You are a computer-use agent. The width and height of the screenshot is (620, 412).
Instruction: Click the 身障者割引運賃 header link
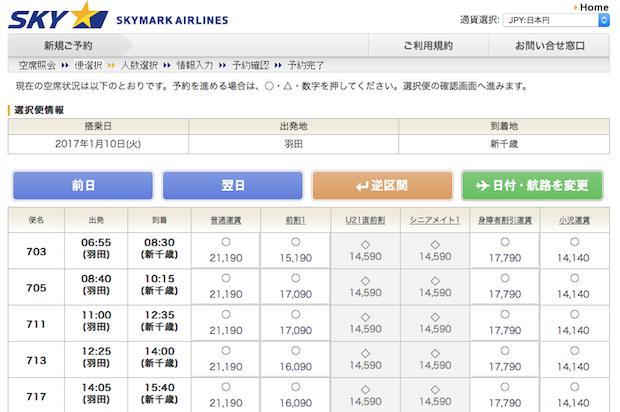[x=504, y=220]
